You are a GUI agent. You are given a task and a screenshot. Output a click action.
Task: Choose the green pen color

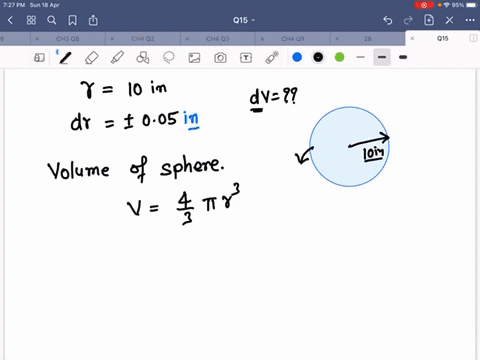[339, 57]
